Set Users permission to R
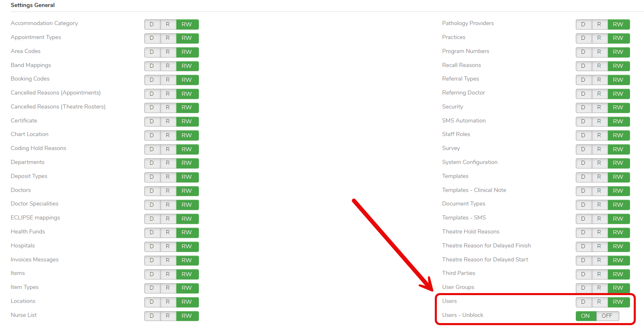The height and width of the screenshot is (328, 644). 599,302
